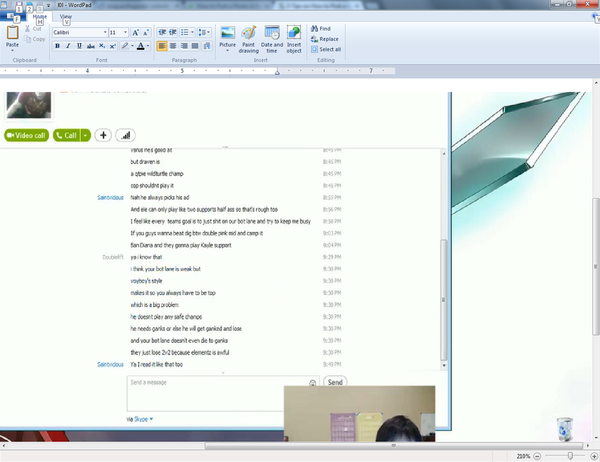Switch to the View ribbon tab
Image resolution: width=600 pixels, height=462 pixels.
pos(66,17)
